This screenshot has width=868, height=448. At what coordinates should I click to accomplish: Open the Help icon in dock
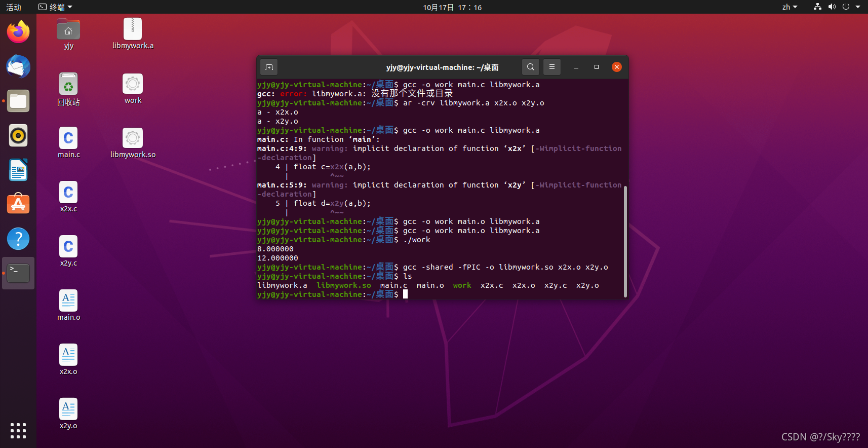[18, 239]
